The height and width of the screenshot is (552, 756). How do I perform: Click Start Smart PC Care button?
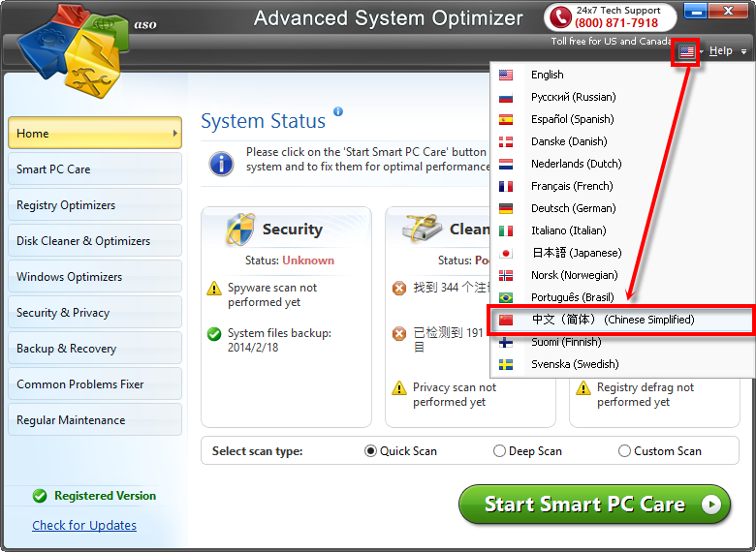click(x=594, y=505)
